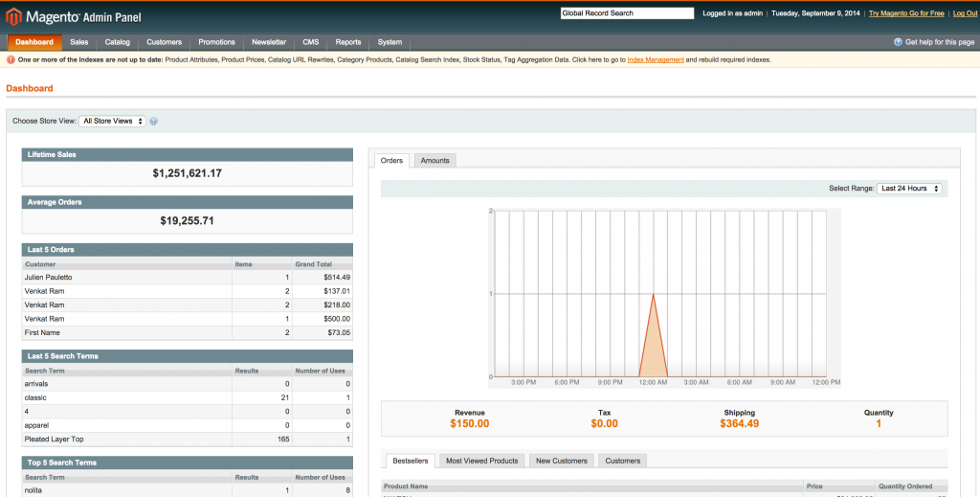
Task: Open the Choose Store View dropdown
Action: 113,122
